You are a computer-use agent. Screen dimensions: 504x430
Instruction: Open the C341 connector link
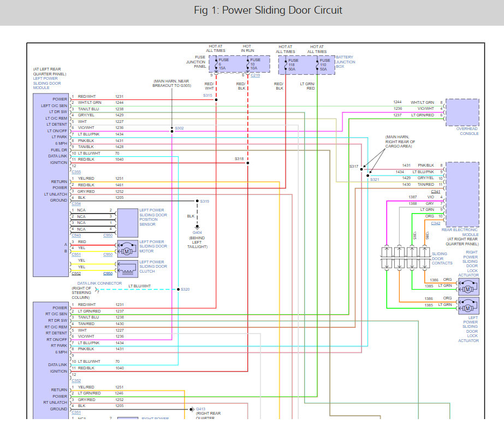[436, 191]
